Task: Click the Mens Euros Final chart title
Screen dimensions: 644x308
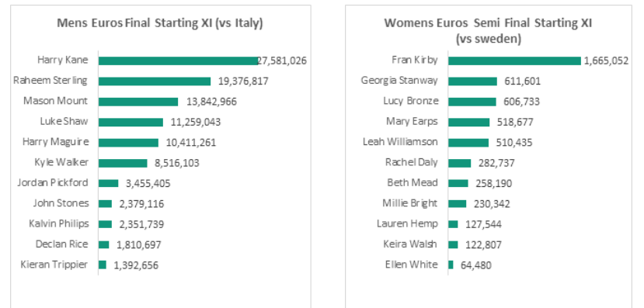Action: pyautogui.click(x=160, y=23)
